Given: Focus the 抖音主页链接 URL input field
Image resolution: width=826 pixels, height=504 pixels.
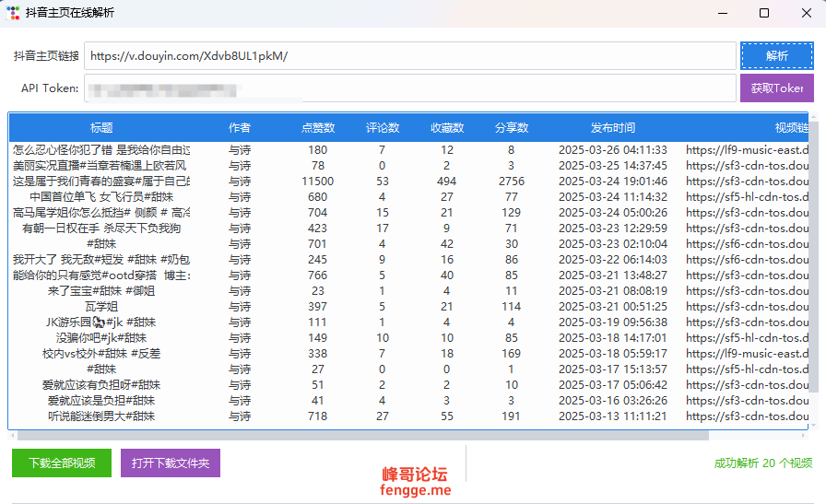Looking at the screenshot, I should (410, 56).
